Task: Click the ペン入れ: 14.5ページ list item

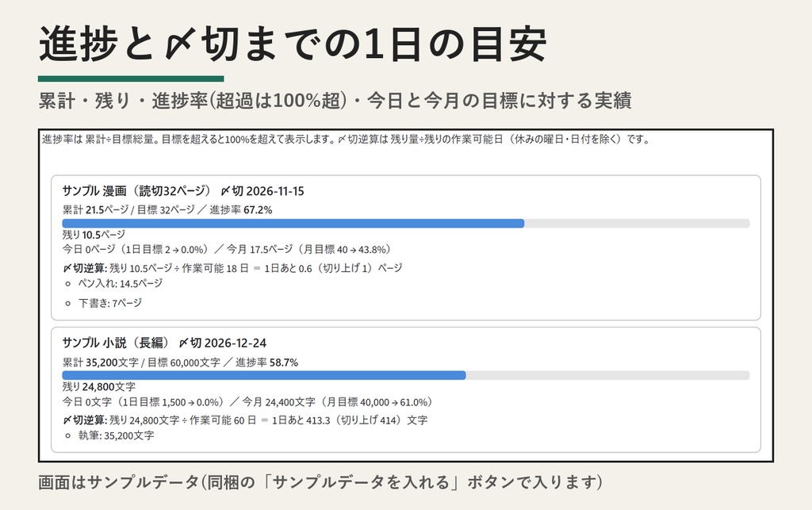Action: pyautogui.click(x=121, y=283)
